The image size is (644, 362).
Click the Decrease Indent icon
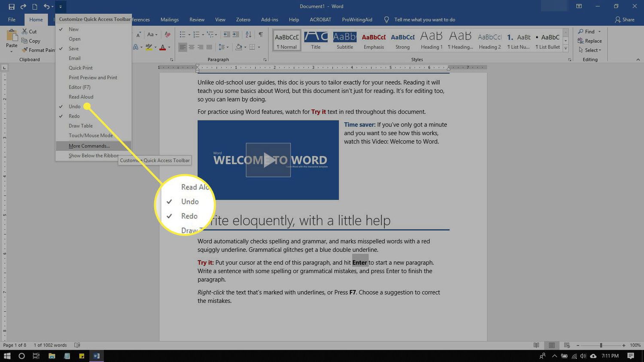point(227,35)
